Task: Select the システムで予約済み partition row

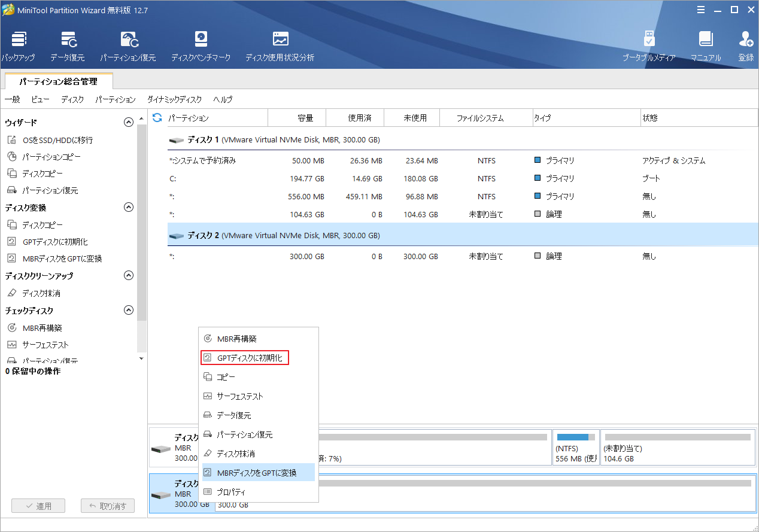Action: tap(463, 161)
